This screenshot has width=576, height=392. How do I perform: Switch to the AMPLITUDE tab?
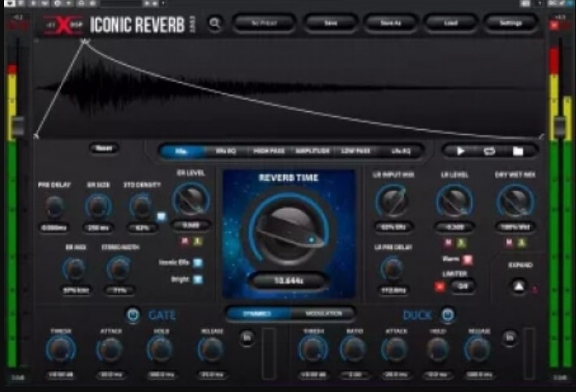(312, 151)
